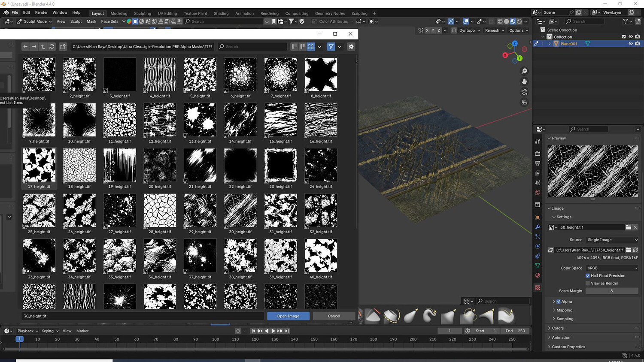Open the Remesh dropdown
The width and height of the screenshot is (644, 362).
coord(495,30)
